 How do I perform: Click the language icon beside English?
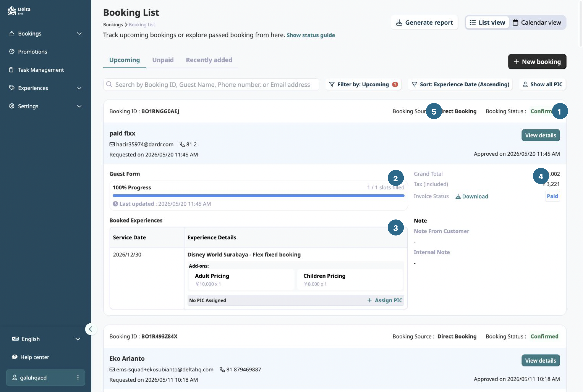[x=15, y=339]
